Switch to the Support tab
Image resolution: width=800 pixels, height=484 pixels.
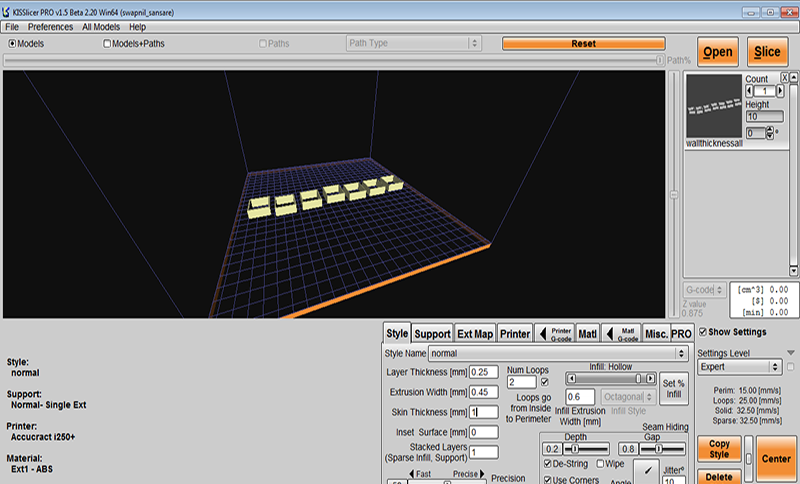click(x=432, y=334)
